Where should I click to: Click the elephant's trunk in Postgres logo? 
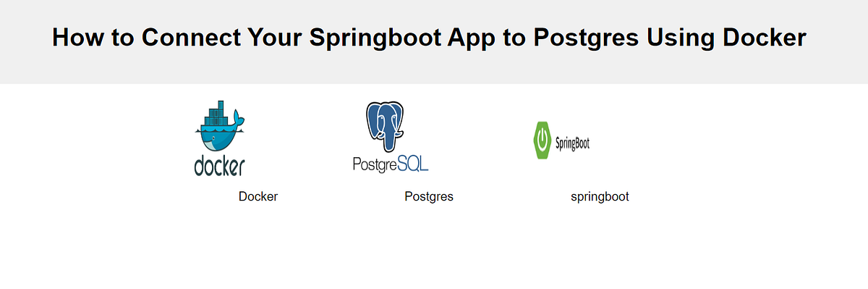391,136
